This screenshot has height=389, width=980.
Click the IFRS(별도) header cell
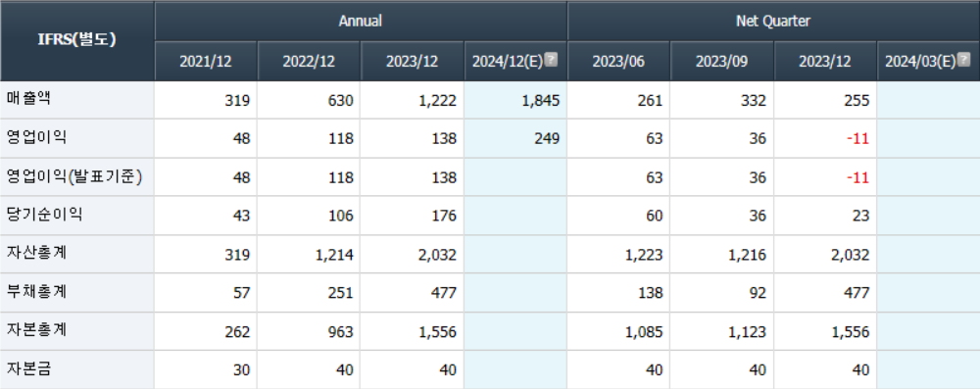tap(76, 40)
